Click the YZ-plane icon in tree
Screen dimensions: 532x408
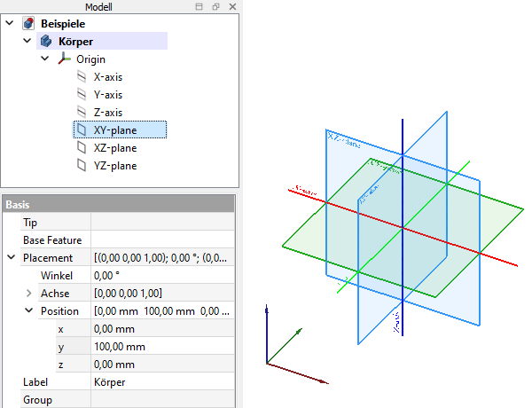82,165
